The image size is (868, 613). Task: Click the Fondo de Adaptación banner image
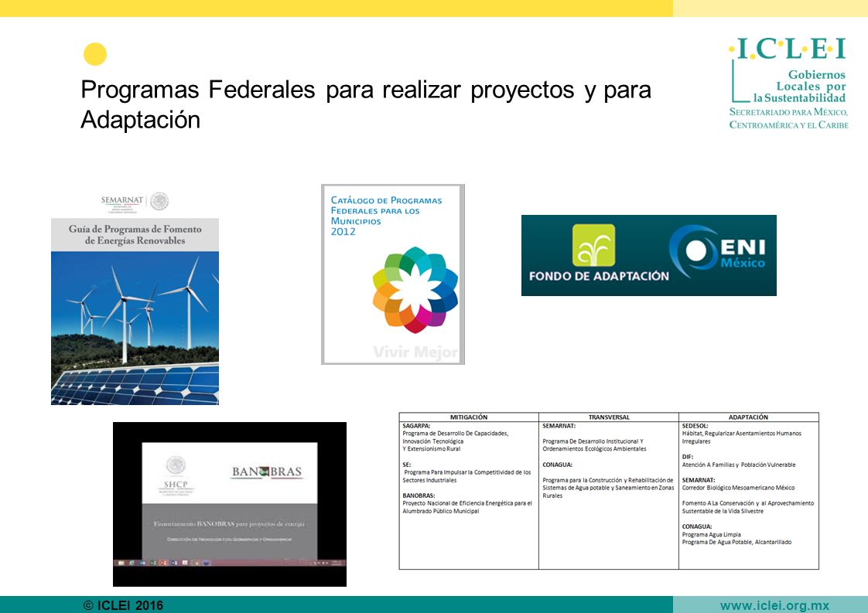click(649, 256)
